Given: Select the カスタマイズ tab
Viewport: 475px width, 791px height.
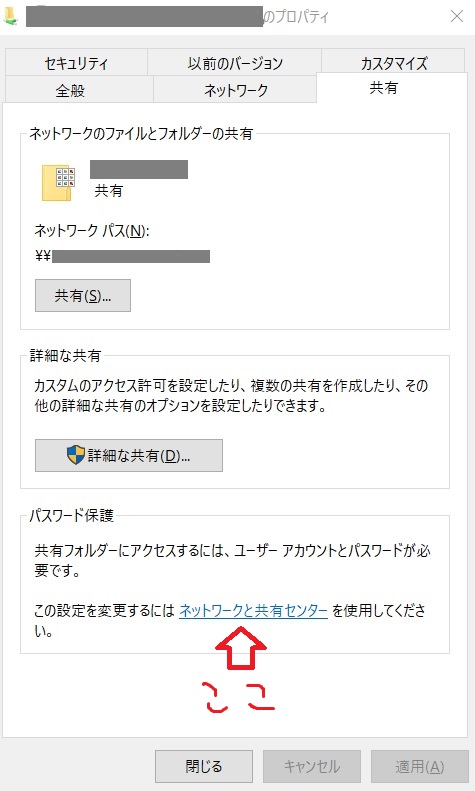Looking at the screenshot, I should [x=393, y=63].
